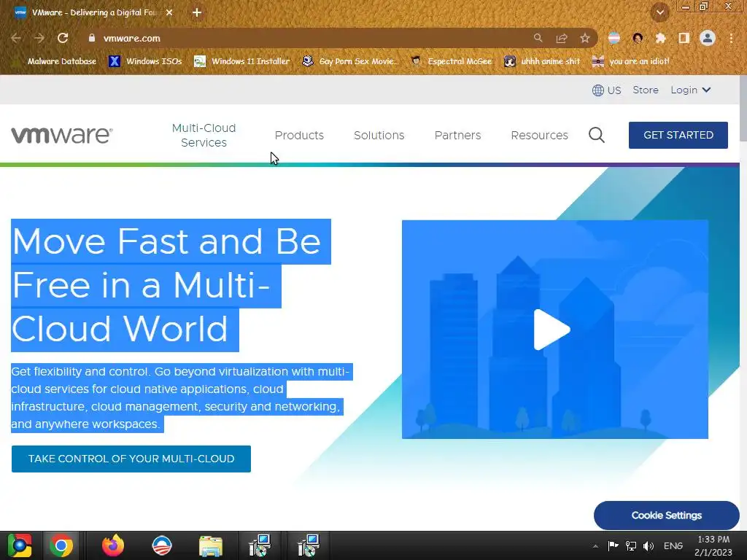Play the hero video

[x=551, y=330]
